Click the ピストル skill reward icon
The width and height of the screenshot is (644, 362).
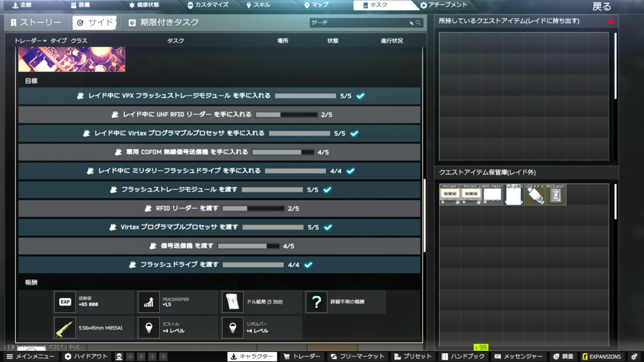148,328
